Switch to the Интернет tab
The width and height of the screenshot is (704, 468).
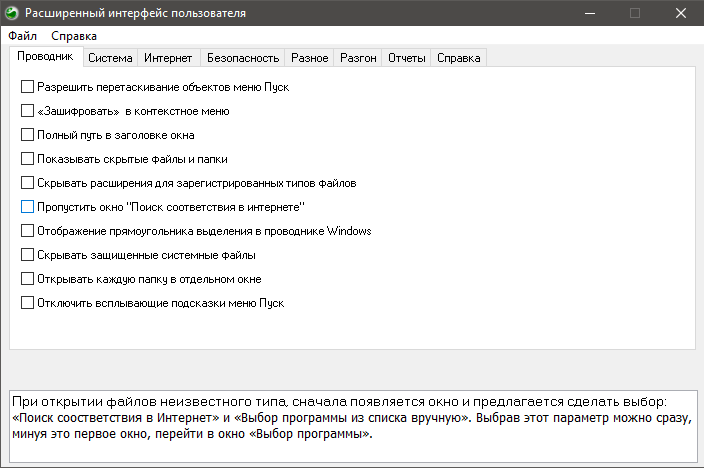click(x=168, y=58)
